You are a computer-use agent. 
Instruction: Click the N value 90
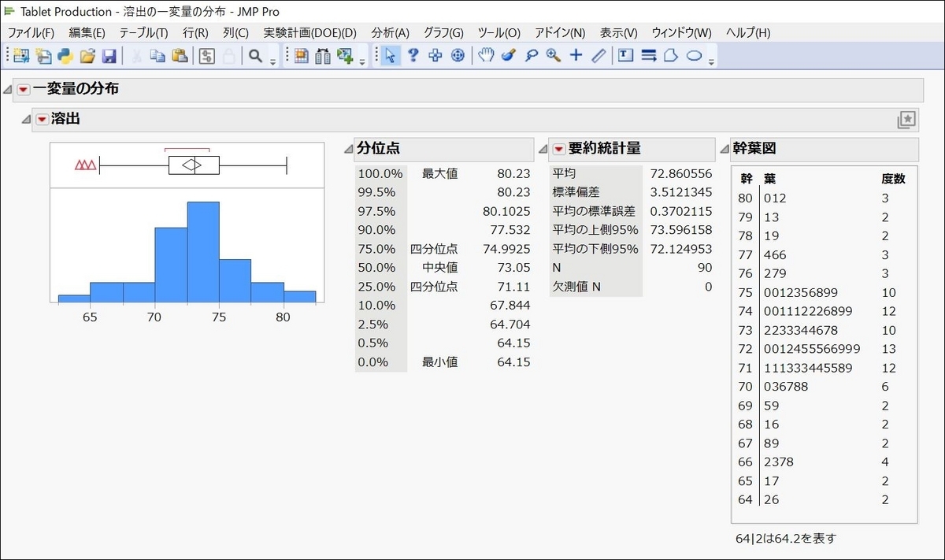click(704, 268)
